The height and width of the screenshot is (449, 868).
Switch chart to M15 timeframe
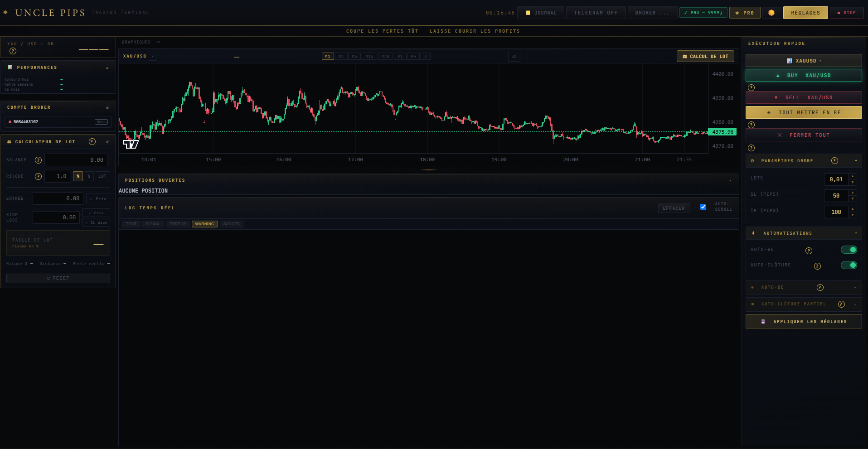pos(369,56)
